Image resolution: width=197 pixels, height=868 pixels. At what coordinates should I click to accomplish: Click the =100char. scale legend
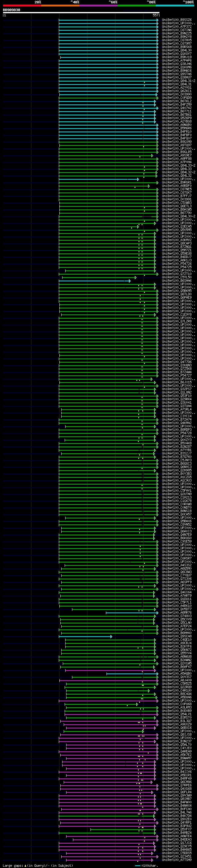pos(147,866)
